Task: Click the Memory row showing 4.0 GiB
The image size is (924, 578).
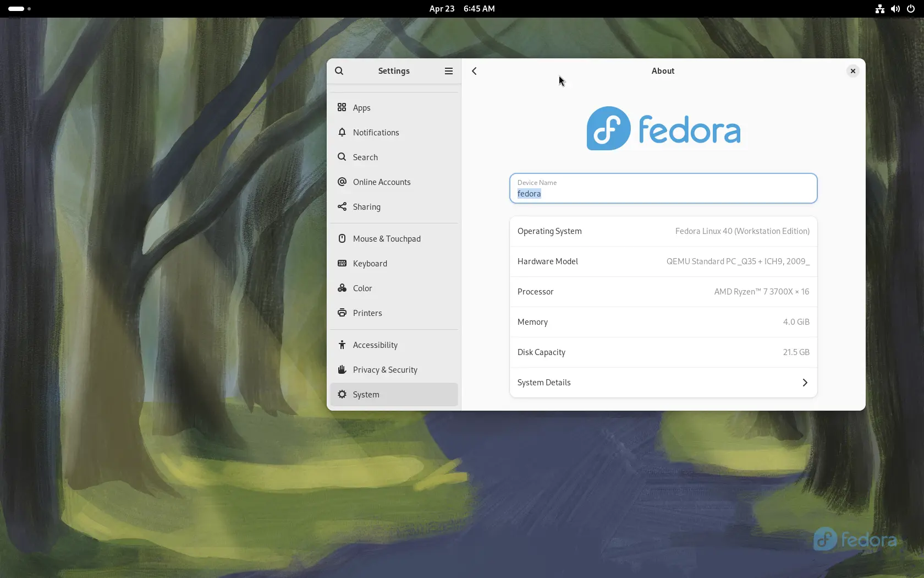Action: (663, 322)
